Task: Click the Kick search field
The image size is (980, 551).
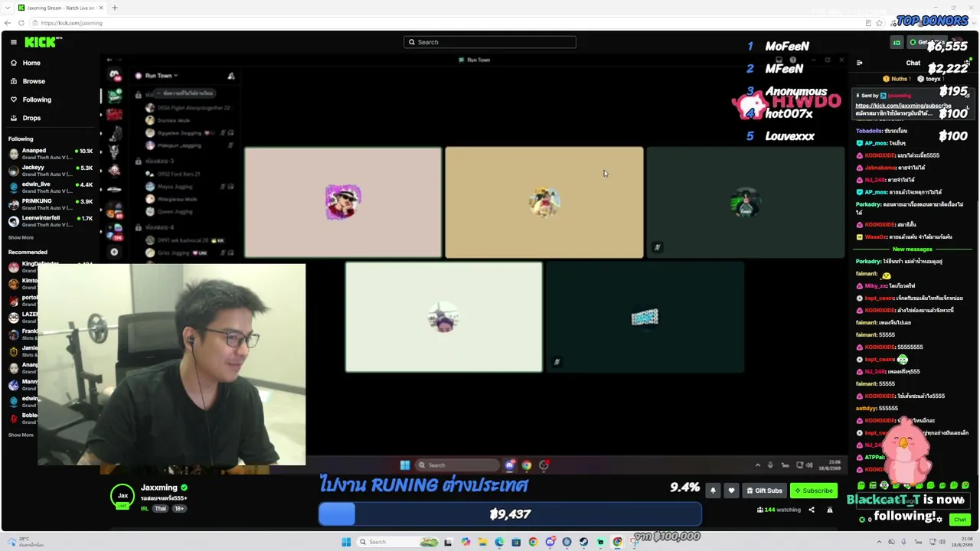Action: [x=490, y=42]
